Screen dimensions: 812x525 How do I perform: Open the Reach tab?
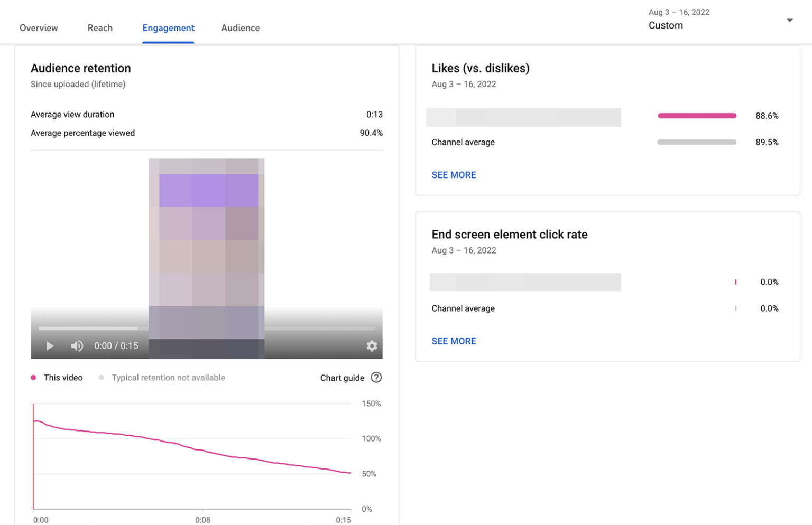tap(99, 27)
